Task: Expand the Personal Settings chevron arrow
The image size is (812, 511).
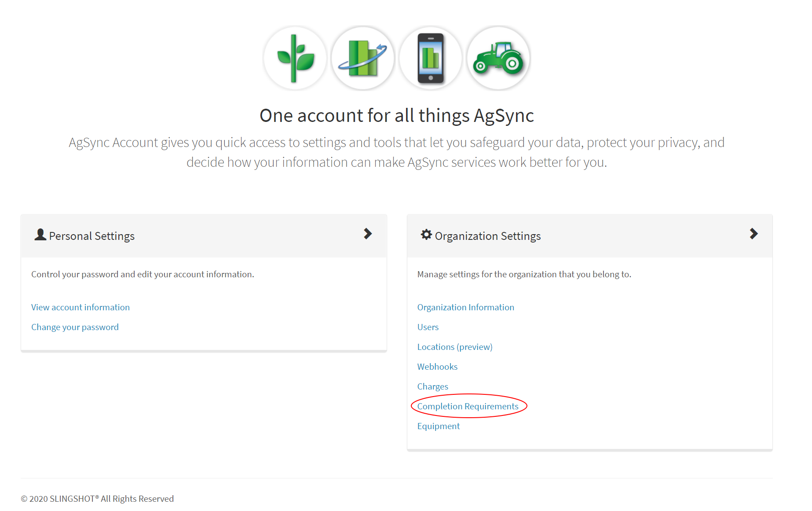Action: click(x=368, y=234)
